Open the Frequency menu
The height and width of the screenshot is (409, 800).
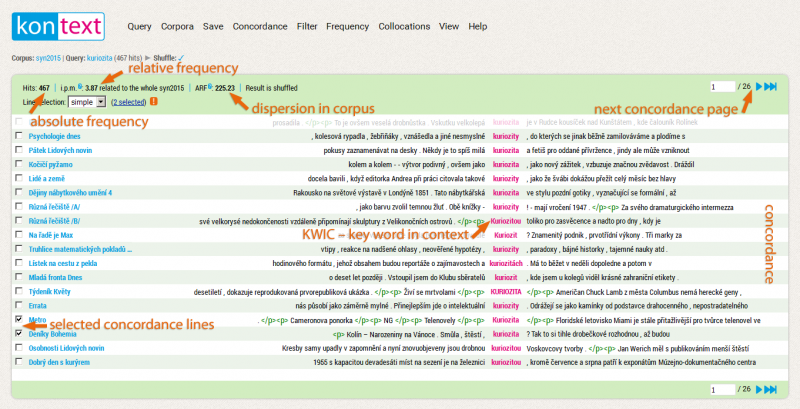click(x=347, y=26)
